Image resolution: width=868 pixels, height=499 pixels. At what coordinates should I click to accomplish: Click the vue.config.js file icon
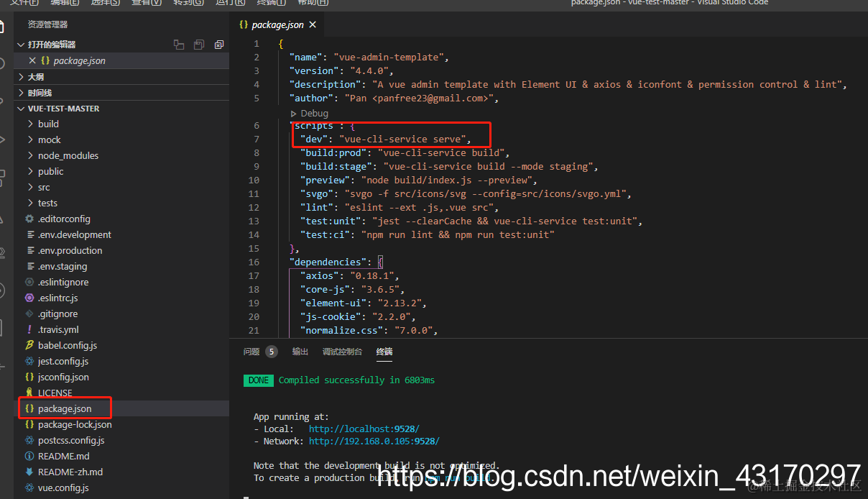(x=29, y=488)
